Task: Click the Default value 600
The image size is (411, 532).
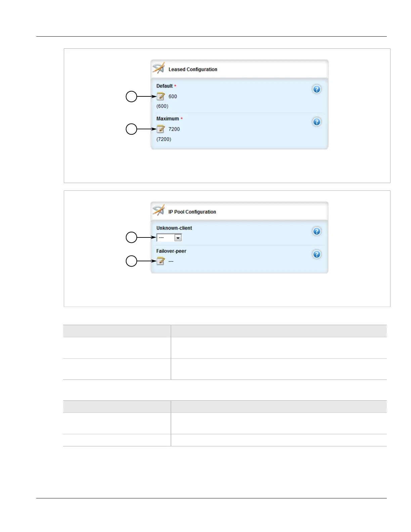Action: (x=173, y=97)
